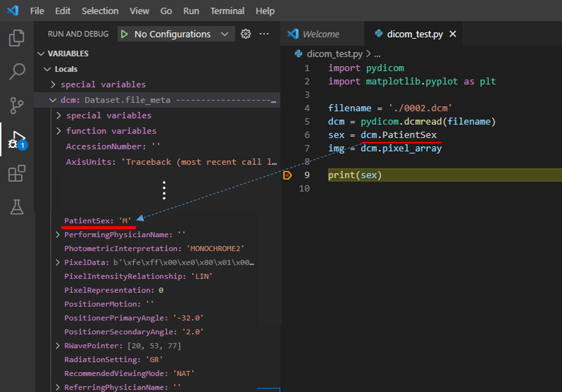Open the Search view icon

click(x=16, y=71)
